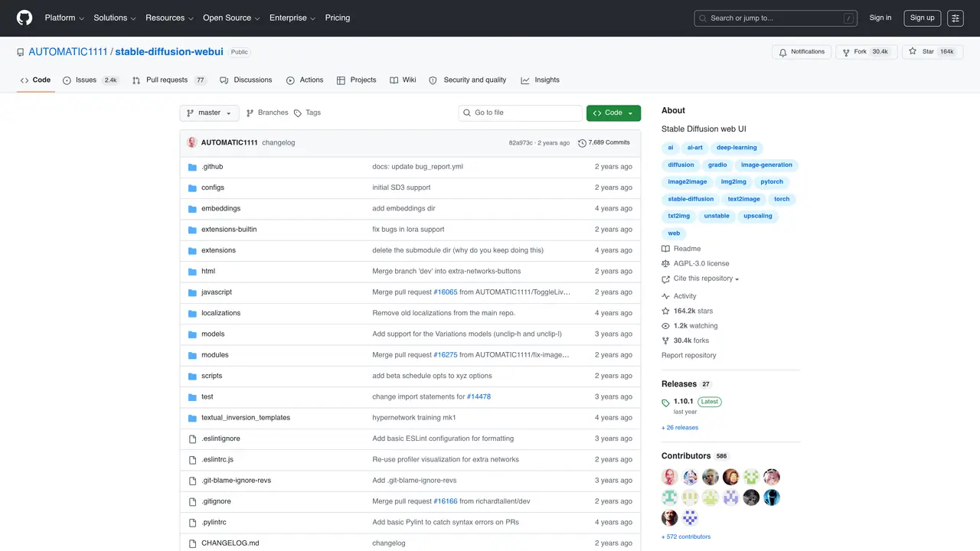Open the master branch dropdown
The height and width of the screenshot is (551, 980).
click(x=209, y=113)
